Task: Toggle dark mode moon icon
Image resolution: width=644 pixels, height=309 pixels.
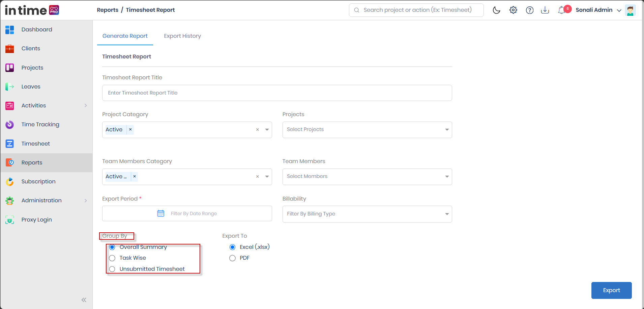Action: 496,10
